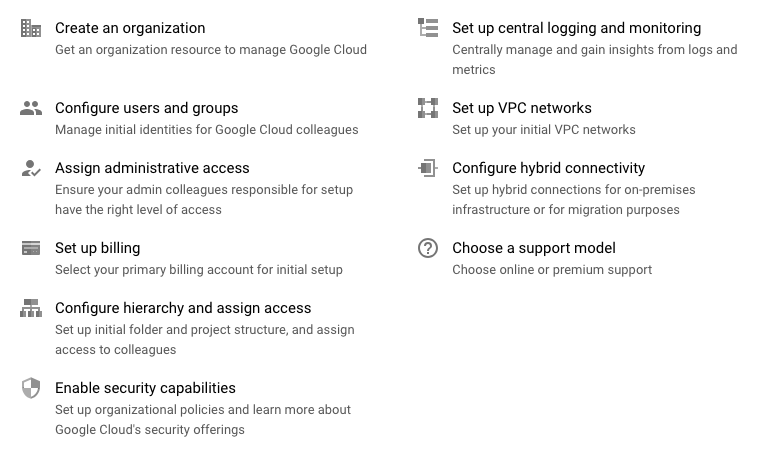Click the logging and monitoring list icon

(x=428, y=28)
